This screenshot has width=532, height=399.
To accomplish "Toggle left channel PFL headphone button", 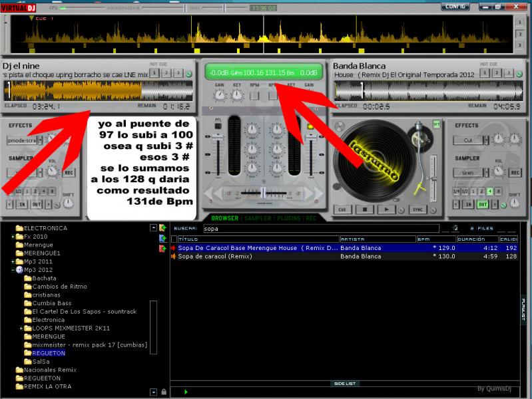I will click(x=218, y=126).
